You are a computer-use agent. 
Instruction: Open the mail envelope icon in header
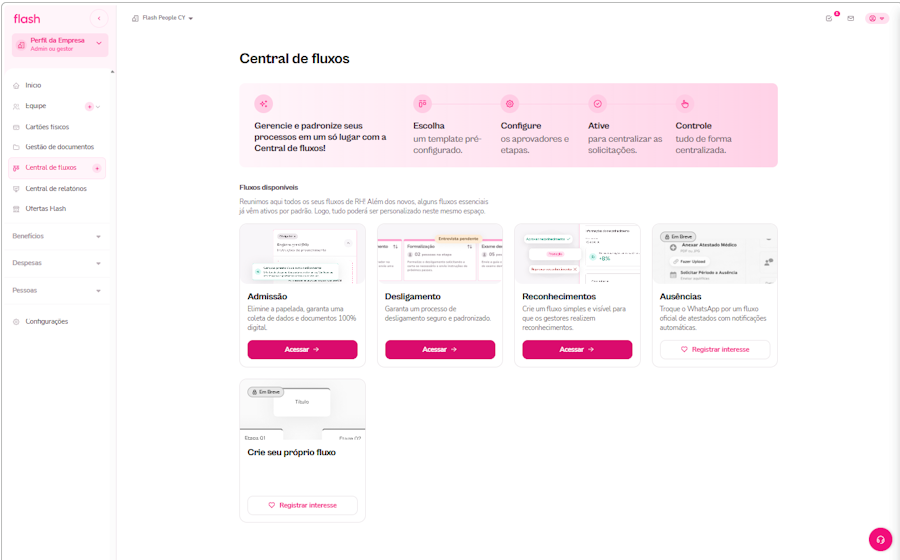(851, 18)
